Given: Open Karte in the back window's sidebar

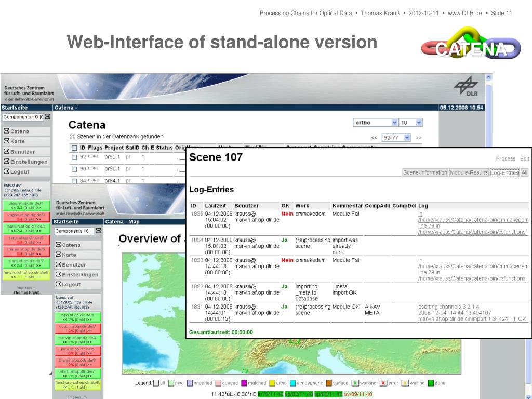Looking at the screenshot, I should 26,141.
